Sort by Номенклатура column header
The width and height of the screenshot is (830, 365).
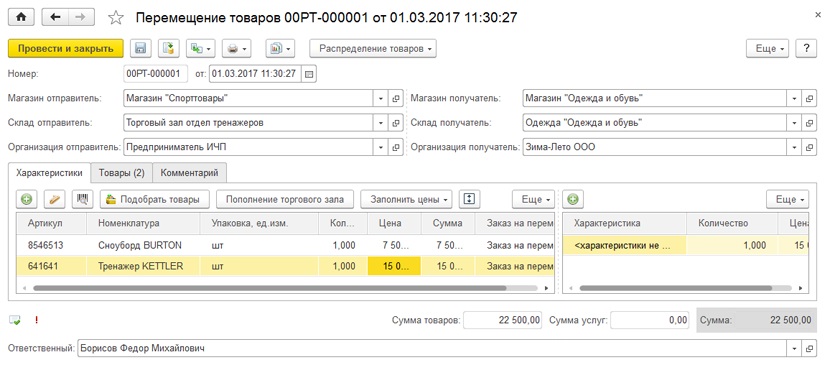(143, 223)
